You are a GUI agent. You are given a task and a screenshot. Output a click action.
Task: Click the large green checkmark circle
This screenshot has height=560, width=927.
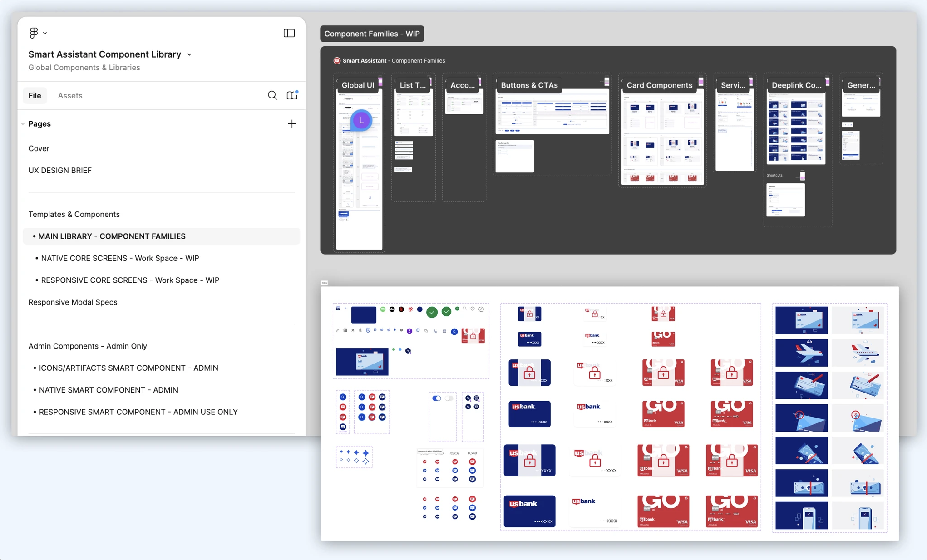(x=432, y=312)
